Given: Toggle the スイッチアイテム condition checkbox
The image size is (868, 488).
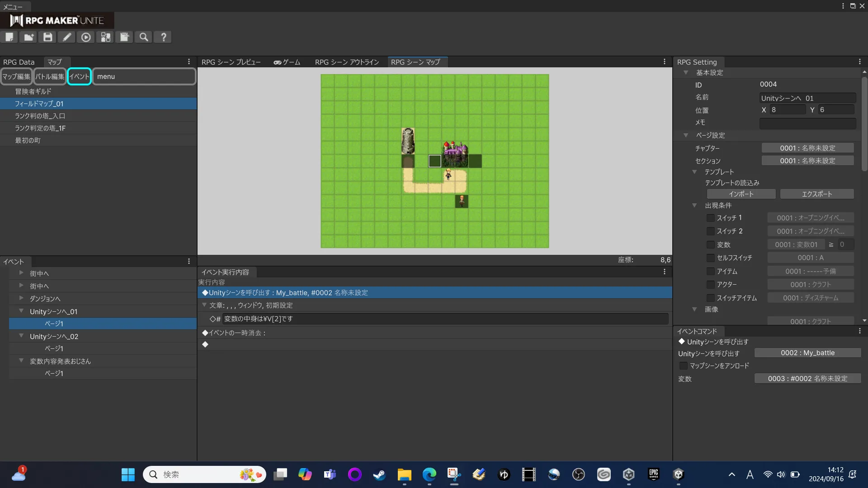Looking at the screenshot, I should click(x=711, y=298).
